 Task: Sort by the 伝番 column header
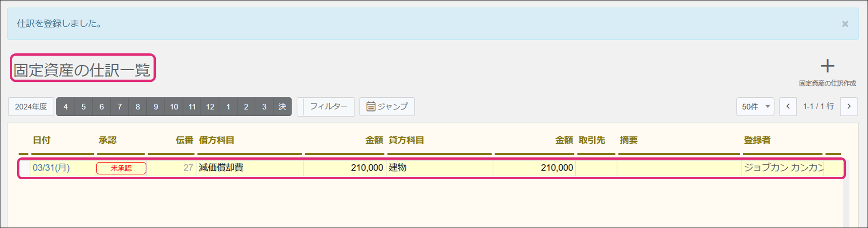tap(184, 140)
